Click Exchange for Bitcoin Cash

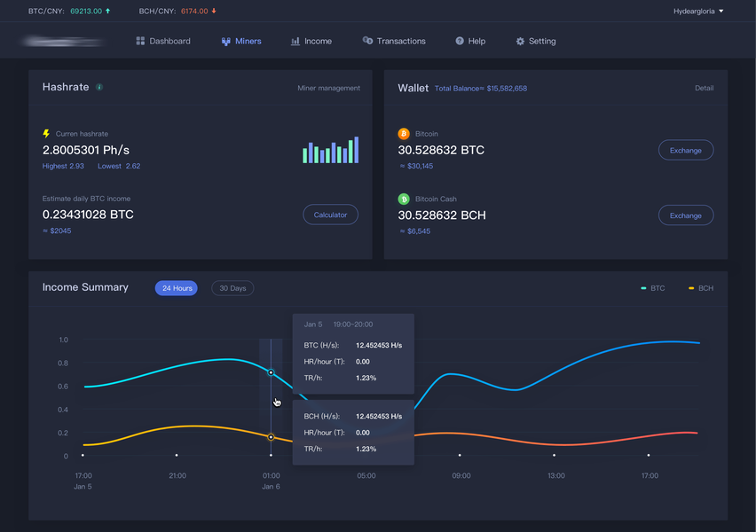[x=686, y=215]
